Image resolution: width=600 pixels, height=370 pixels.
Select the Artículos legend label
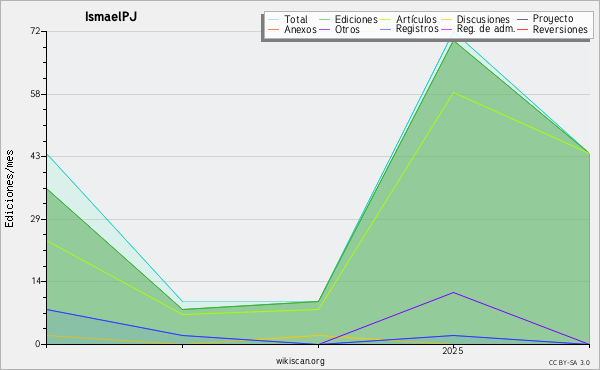pyautogui.click(x=416, y=19)
